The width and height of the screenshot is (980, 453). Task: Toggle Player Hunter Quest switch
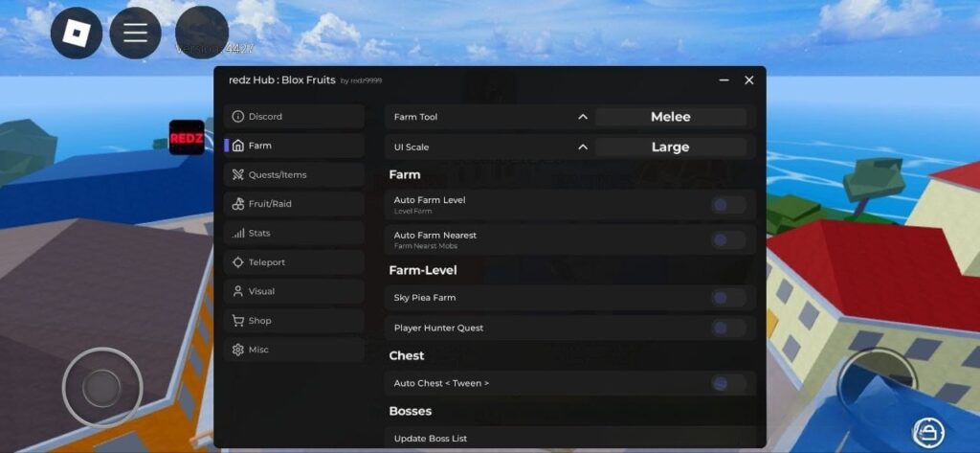point(728,328)
